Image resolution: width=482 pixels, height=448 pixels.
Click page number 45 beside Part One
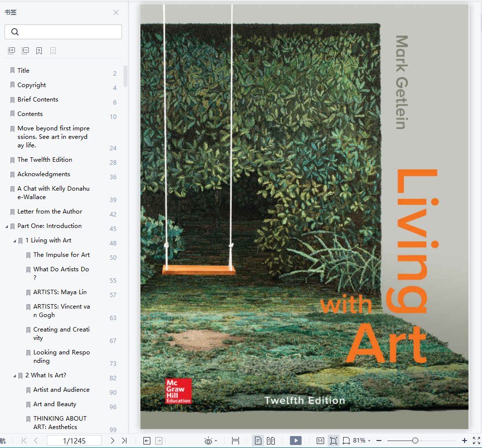pyautogui.click(x=113, y=229)
